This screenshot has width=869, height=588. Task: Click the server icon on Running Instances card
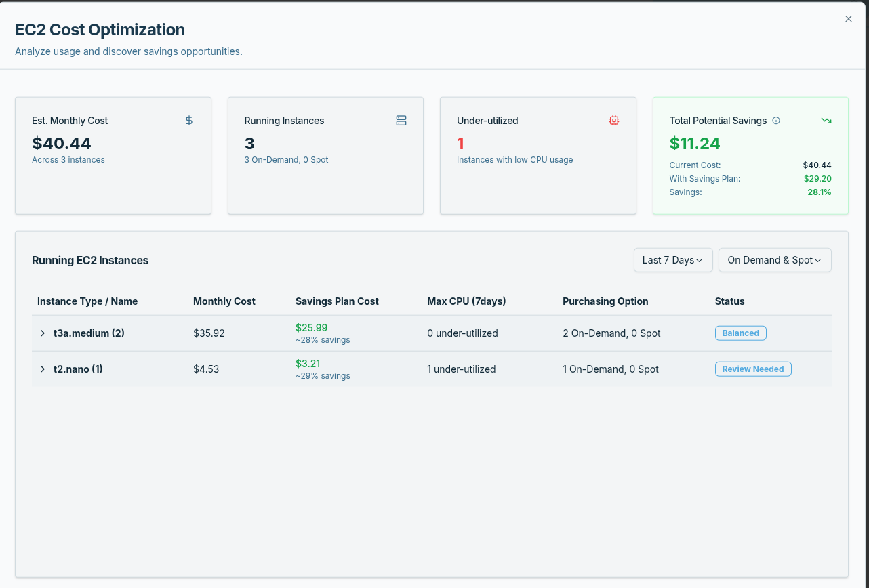pos(401,120)
